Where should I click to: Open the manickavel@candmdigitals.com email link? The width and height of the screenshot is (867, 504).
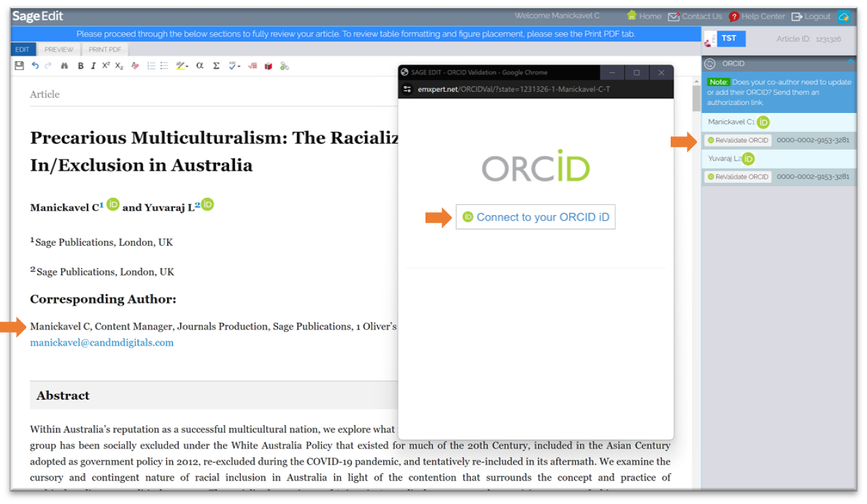[101, 343]
